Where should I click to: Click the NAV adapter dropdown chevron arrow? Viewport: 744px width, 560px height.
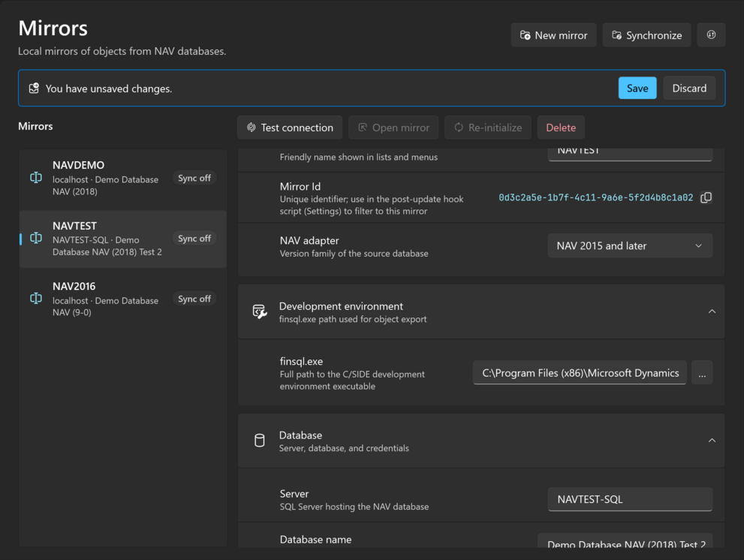click(698, 245)
